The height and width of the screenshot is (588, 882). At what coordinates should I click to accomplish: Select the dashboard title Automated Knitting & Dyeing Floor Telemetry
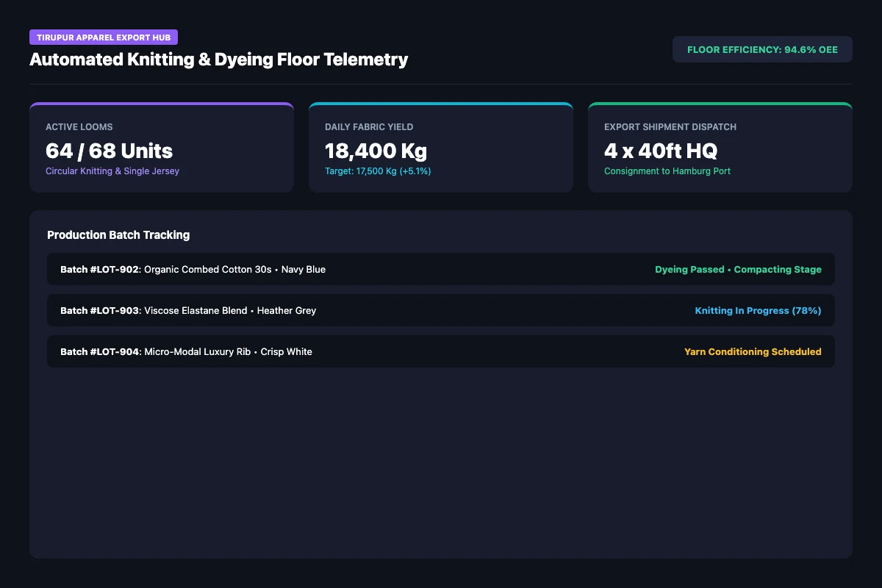coord(218,60)
